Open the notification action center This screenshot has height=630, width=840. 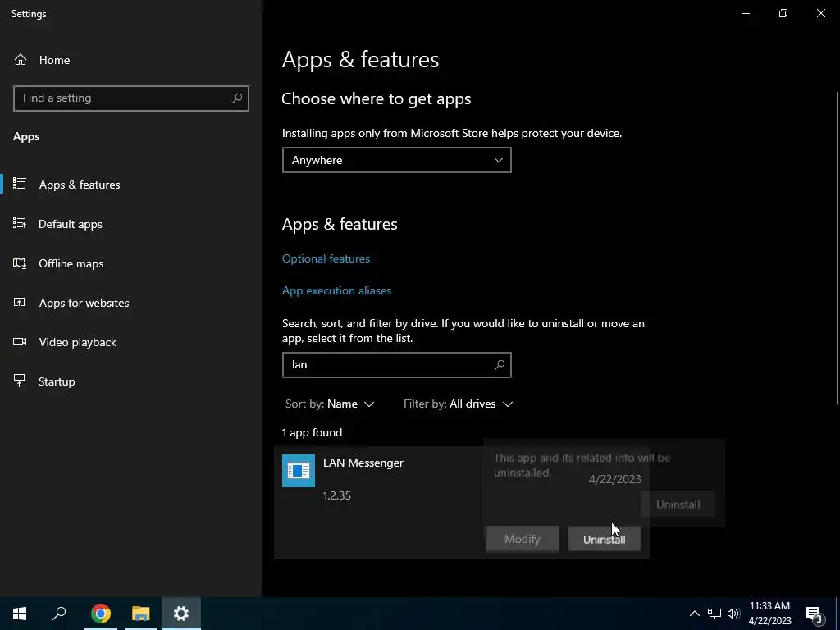pyautogui.click(x=815, y=614)
